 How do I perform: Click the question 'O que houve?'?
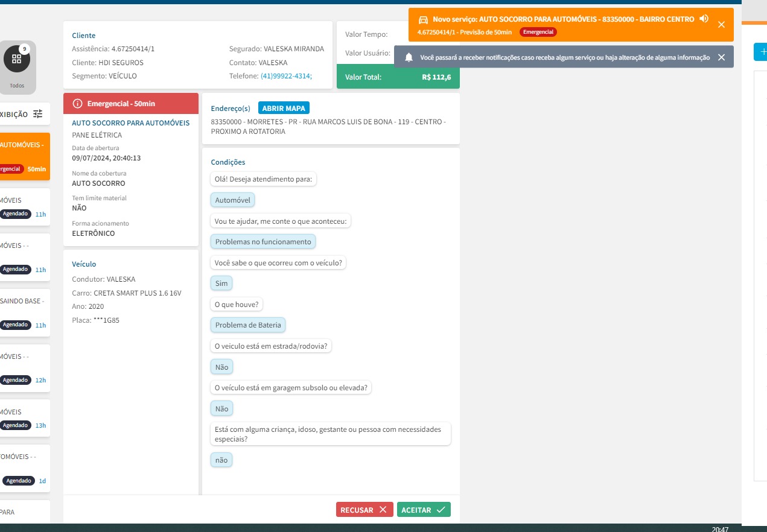[237, 305]
